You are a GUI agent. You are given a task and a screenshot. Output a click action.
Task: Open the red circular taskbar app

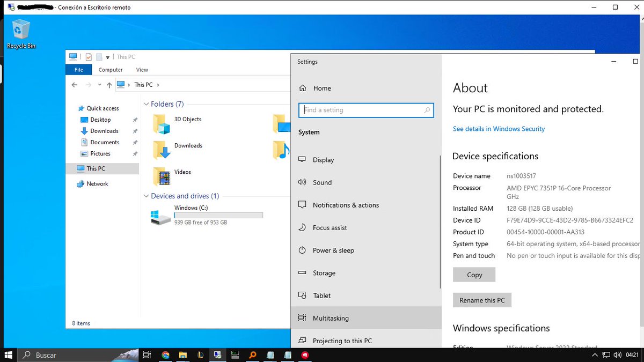click(x=305, y=355)
